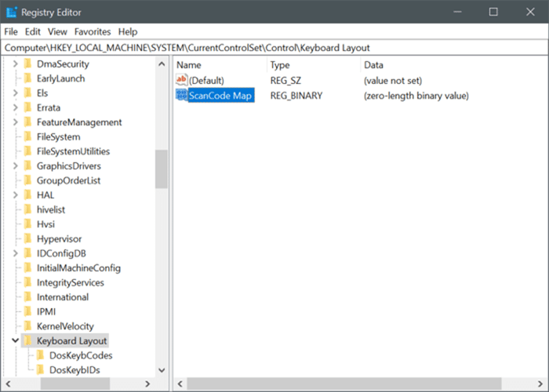Click the HAL folder icon
Screen dimensions: 549x392
click(x=27, y=195)
